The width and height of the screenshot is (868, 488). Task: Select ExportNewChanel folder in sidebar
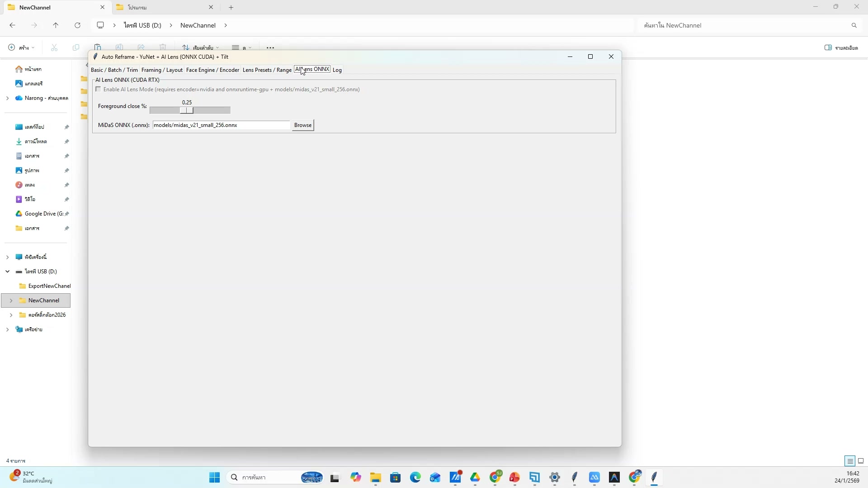click(49, 286)
